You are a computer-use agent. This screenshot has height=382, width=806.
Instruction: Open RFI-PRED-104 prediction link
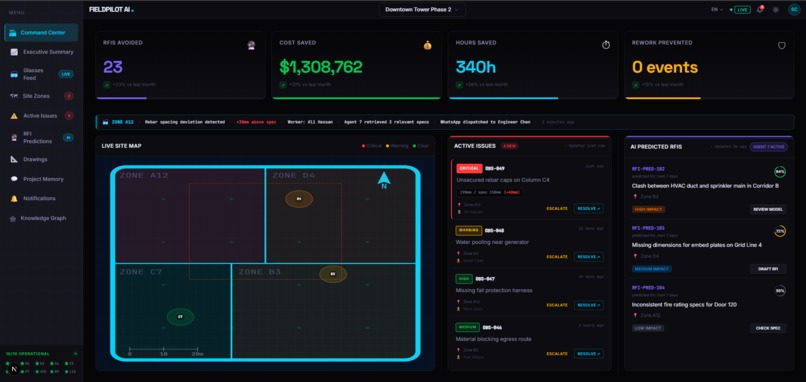pyautogui.click(x=648, y=287)
